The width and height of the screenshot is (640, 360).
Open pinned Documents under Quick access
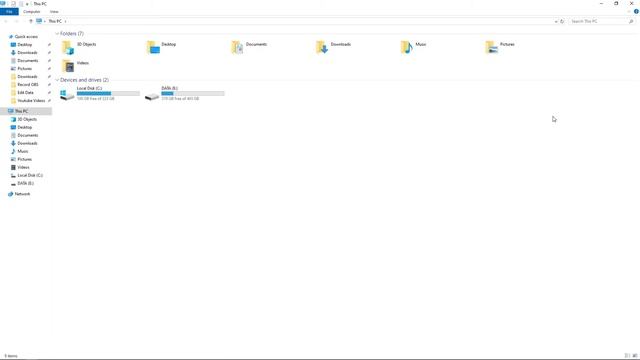28,60
